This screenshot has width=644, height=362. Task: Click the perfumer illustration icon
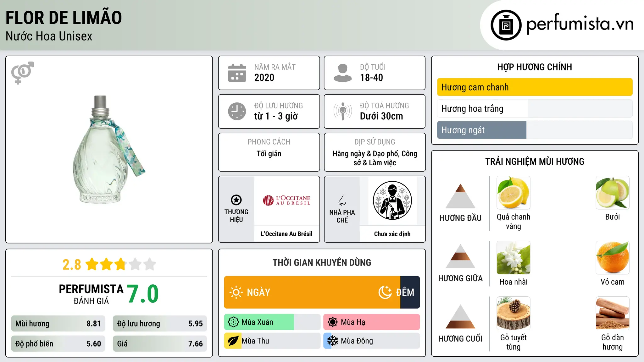coord(392,200)
